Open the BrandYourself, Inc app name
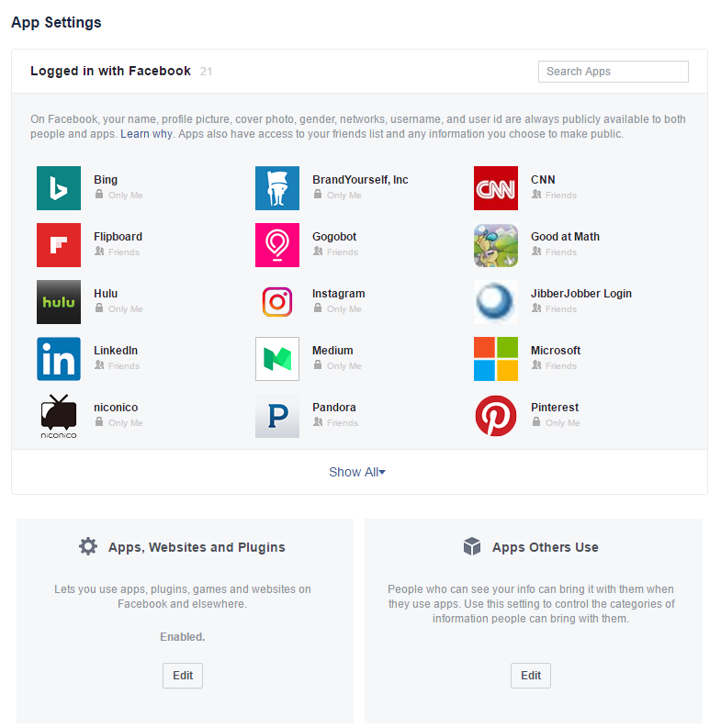 [360, 180]
